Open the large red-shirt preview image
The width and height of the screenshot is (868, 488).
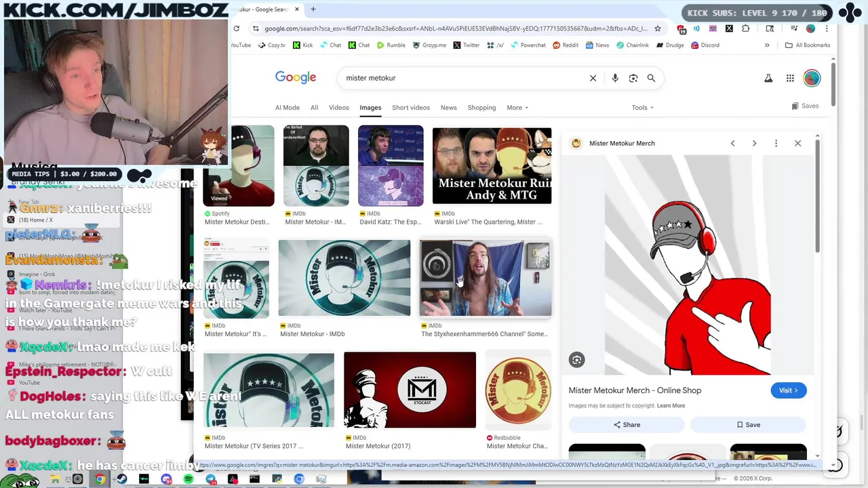coord(688,264)
